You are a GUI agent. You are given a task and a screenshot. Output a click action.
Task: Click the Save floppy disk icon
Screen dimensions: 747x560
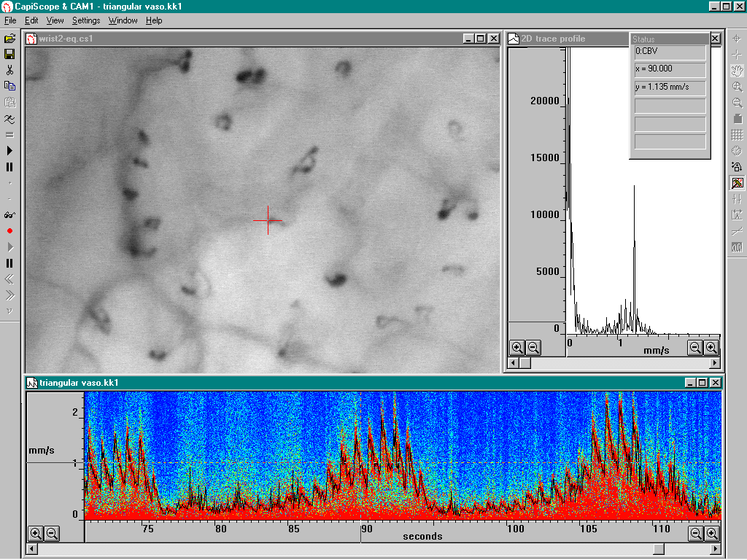[x=9, y=55]
